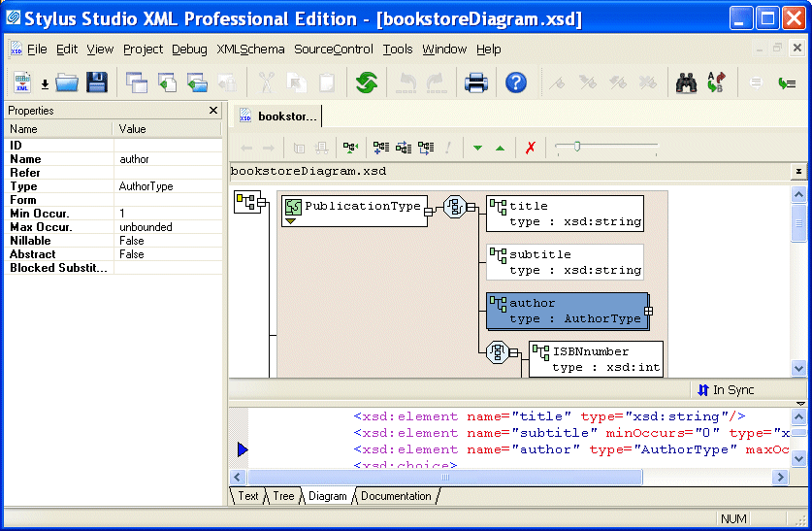This screenshot has width=812, height=531.
Task: Close the Properties panel
Action: point(213,111)
